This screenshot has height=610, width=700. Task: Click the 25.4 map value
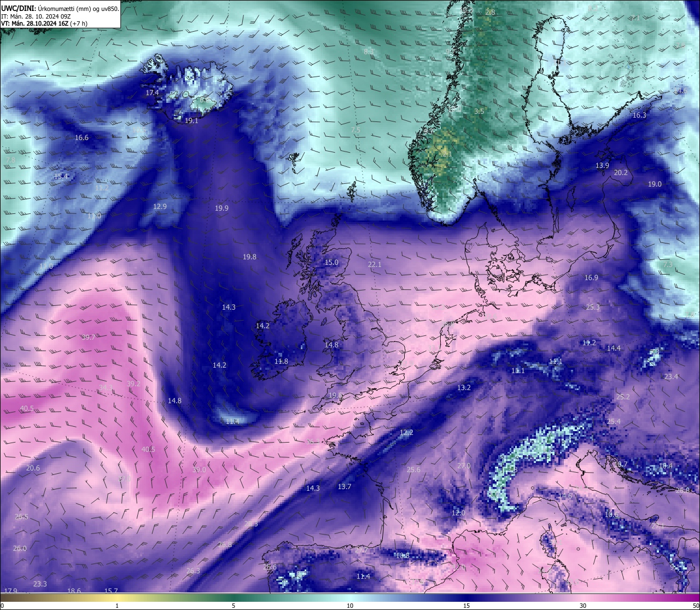click(x=614, y=422)
